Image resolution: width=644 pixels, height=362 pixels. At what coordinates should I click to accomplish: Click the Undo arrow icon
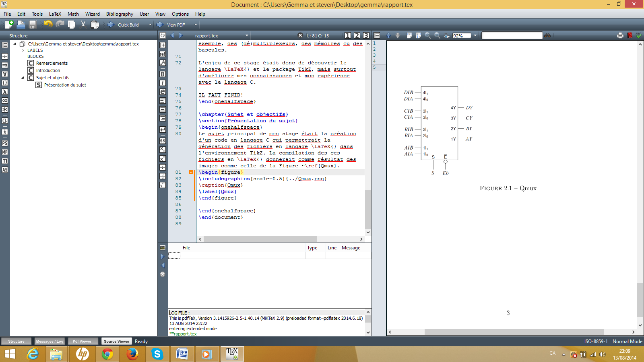(48, 25)
